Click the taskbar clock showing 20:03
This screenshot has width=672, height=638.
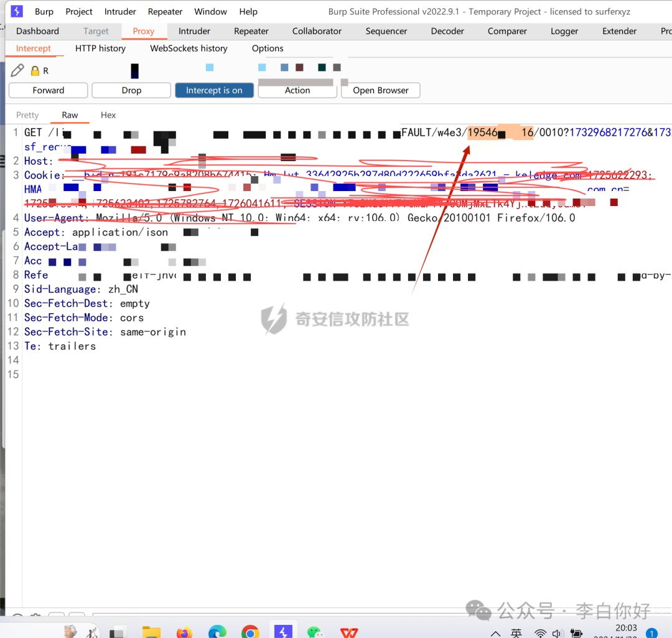pyautogui.click(x=626, y=628)
